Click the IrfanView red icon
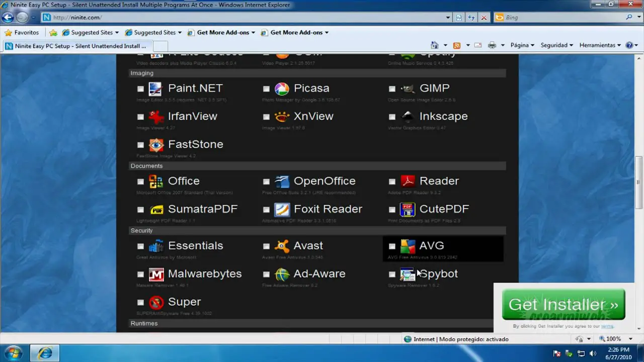The height and width of the screenshot is (362, 644). [155, 117]
